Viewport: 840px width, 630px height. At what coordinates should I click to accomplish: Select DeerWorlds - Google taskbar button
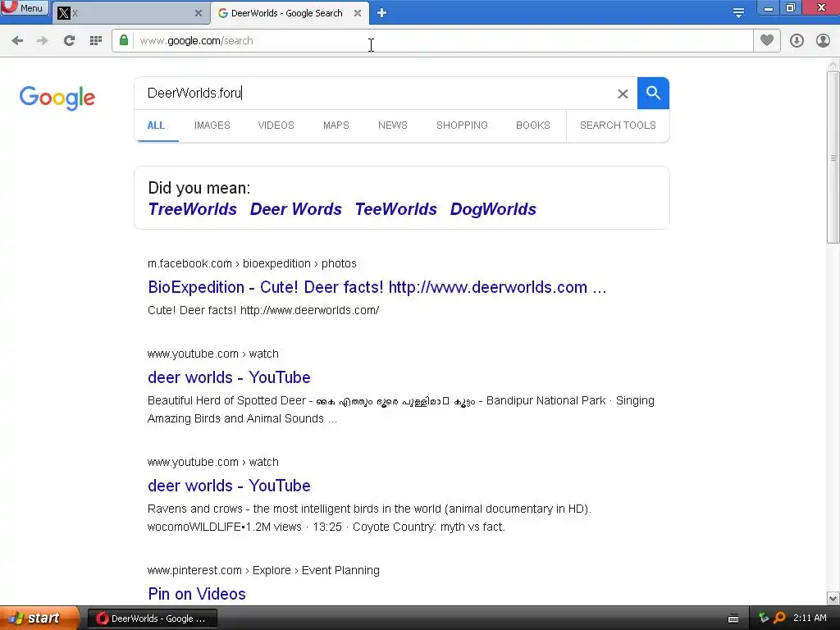point(152,619)
